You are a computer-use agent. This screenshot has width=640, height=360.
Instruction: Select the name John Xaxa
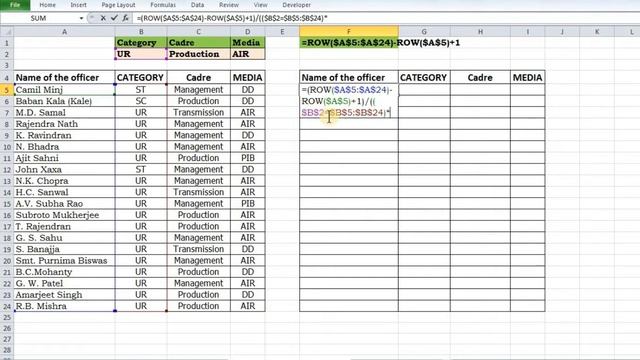(x=38, y=169)
